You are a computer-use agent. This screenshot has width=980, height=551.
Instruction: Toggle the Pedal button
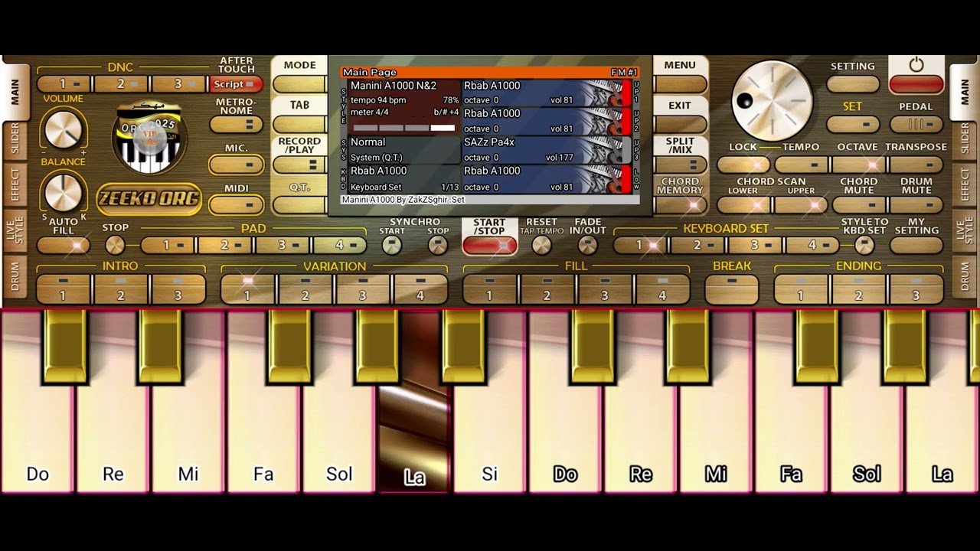(916, 124)
